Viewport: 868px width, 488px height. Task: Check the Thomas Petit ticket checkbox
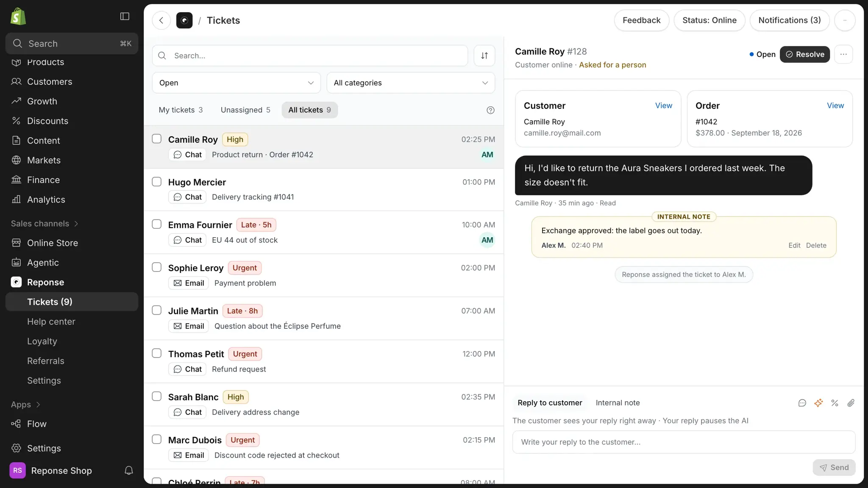point(157,353)
